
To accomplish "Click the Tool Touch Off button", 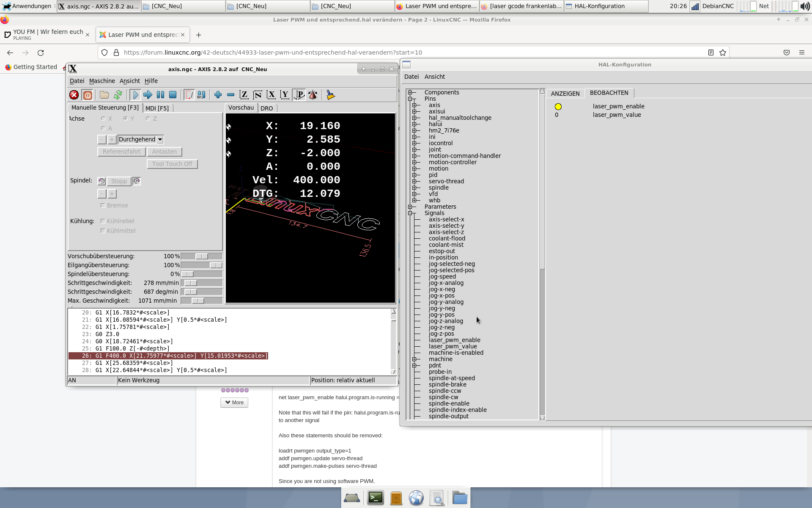I will pos(172,164).
